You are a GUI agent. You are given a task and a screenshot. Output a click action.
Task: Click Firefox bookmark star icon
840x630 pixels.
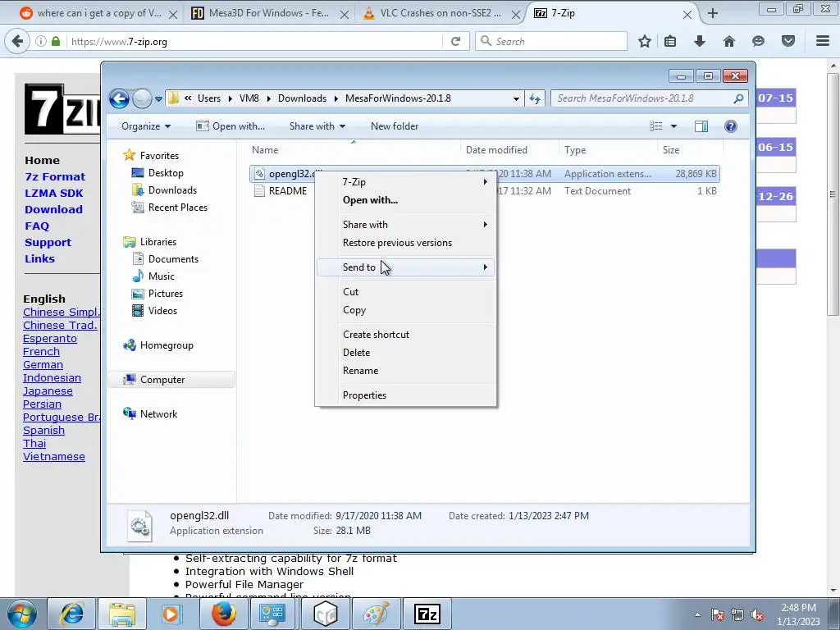[x=645, y=41]
